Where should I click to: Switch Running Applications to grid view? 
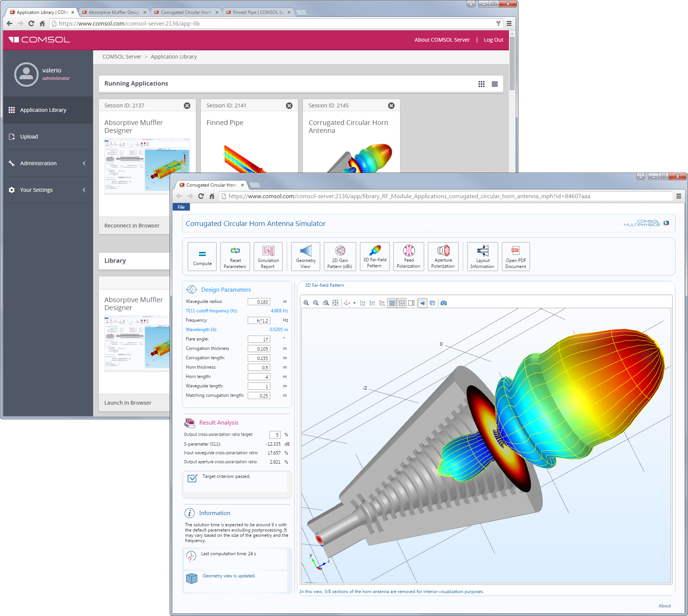[482, 84]
